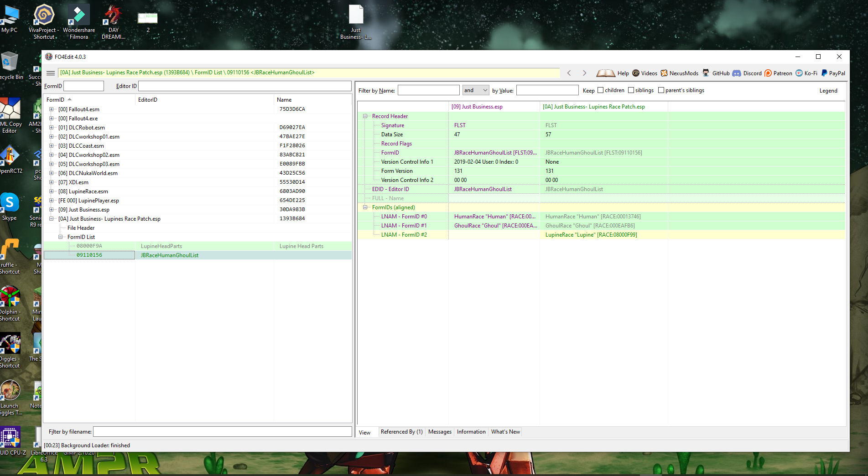
Task: Expand [01] DLCRobot.esm tree node
Action: (x=52, y=128)
